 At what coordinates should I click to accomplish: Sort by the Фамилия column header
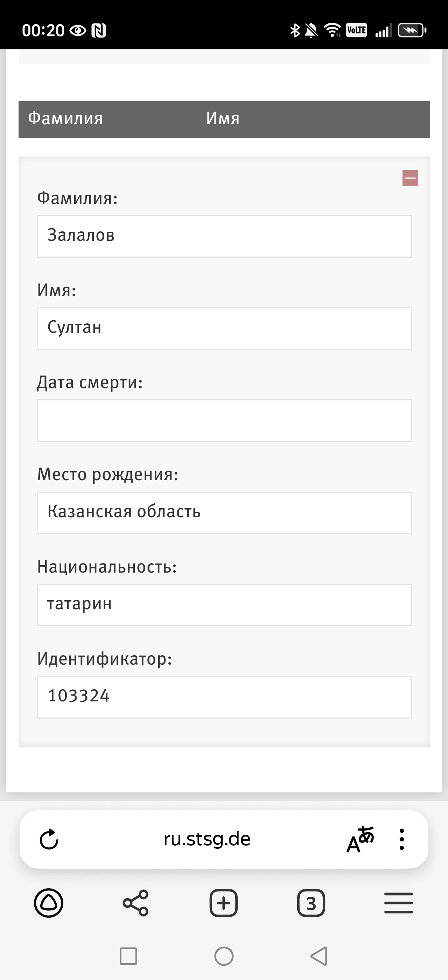[x=65, y=118]
